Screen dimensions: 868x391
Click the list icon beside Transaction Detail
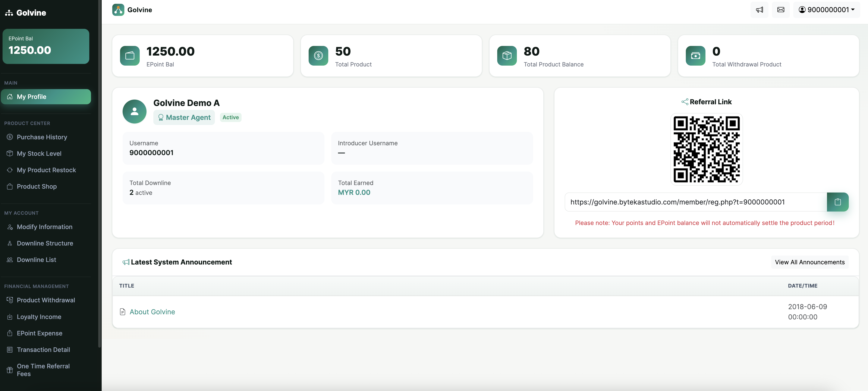point(10,350)
